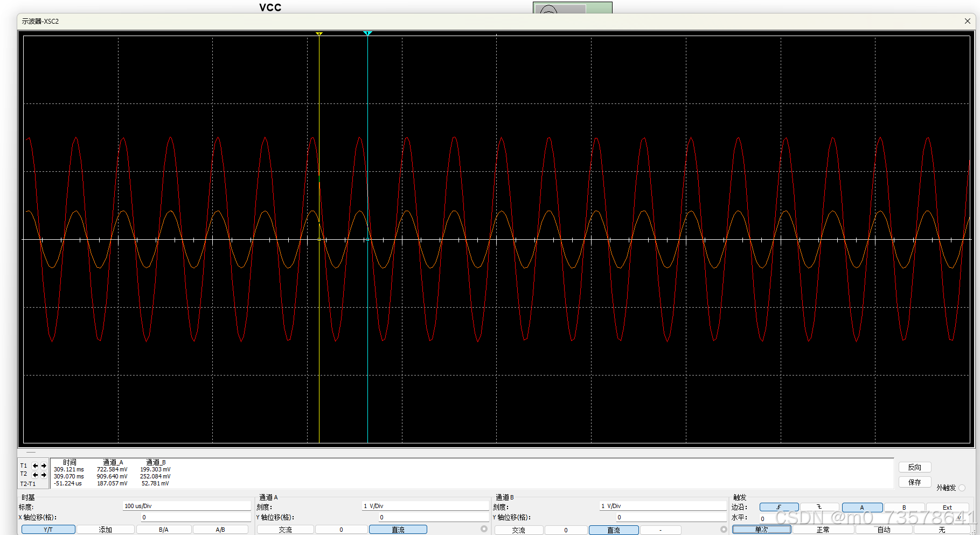
Task: Click the 保存 (Save) button
Action: coord(915,482)
